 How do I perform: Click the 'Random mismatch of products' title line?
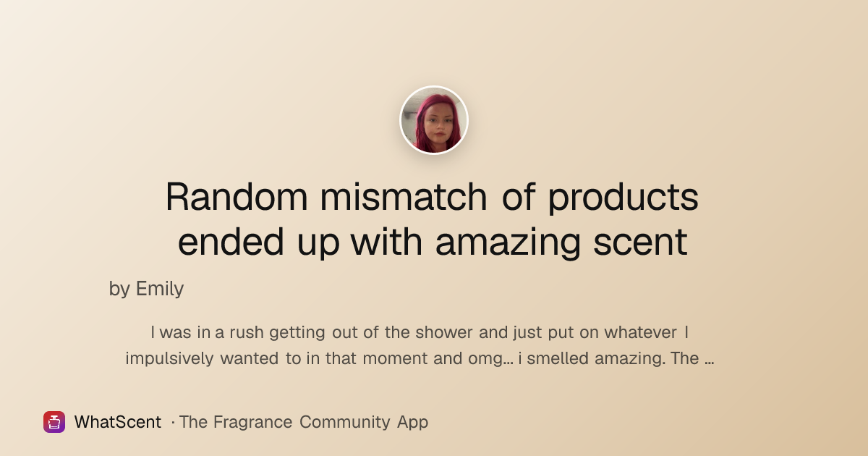pyautogui.click(x=433, y=197)
